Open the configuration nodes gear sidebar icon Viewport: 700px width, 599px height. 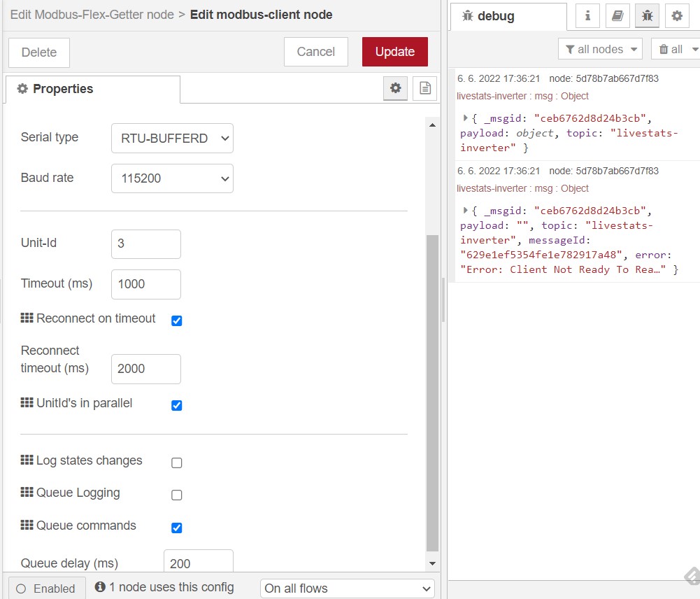[677, 16]
